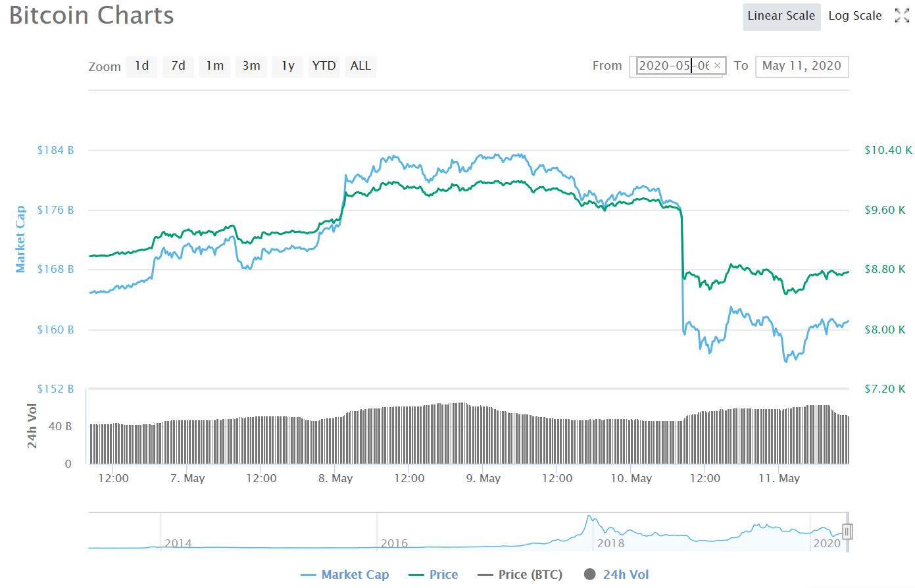
Task: Switch to Linear Scale
Action: click(x=781, y=16)
